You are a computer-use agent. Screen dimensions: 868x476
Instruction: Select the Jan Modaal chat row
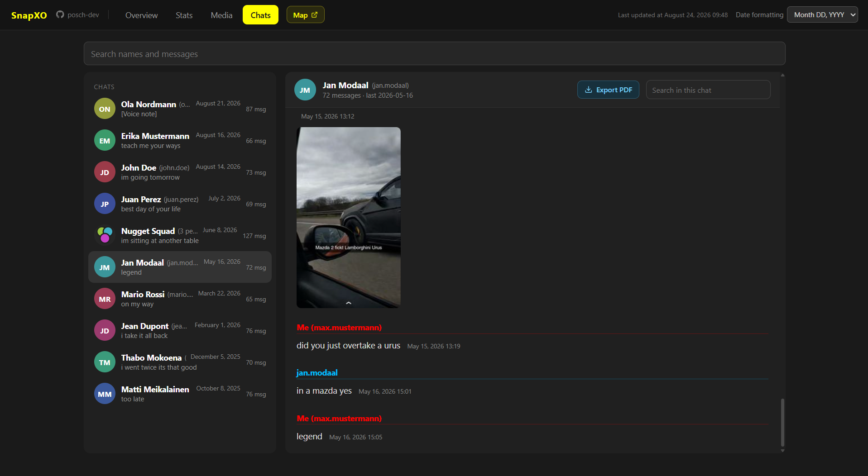point(180,267)
